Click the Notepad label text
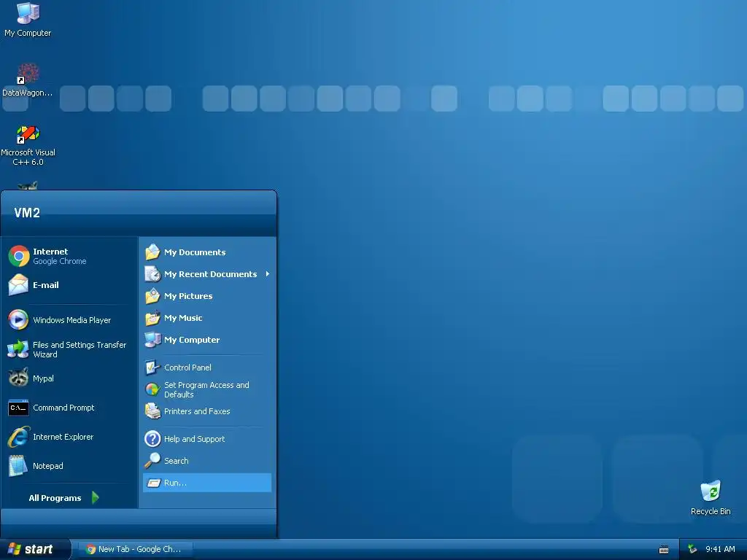 (x=47, y=466)
